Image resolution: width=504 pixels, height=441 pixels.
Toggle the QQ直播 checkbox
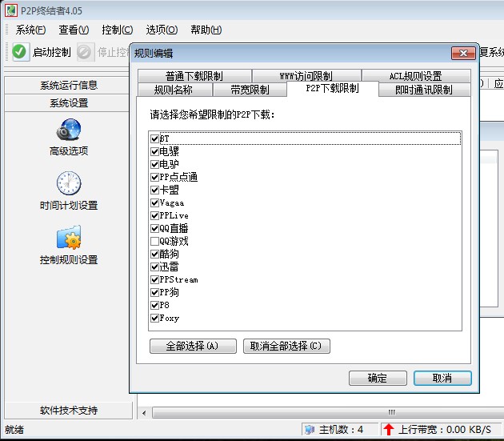coord(154,228)
